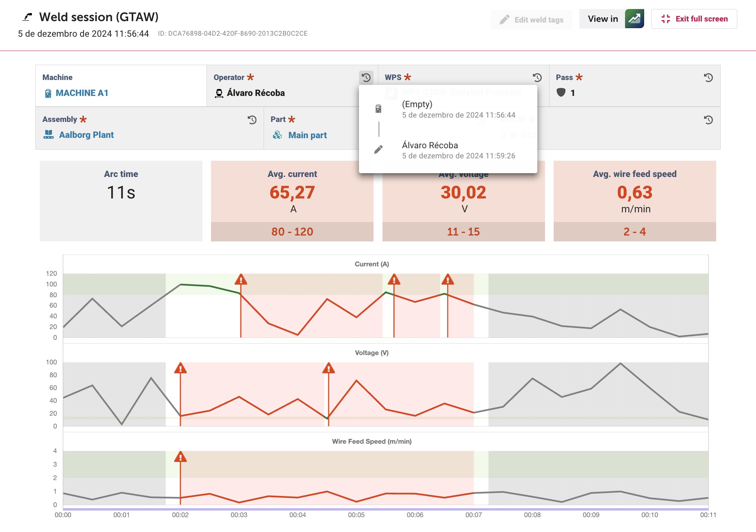Click the second Voltage chart warning marker
The width and height of the screenshot is (756, 532).
[328, 368]
